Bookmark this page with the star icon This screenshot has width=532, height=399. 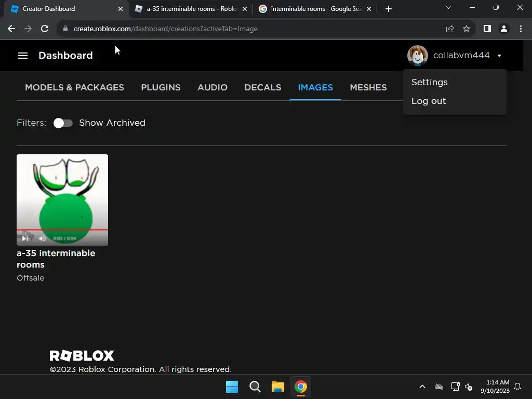[x=467, y=29]
